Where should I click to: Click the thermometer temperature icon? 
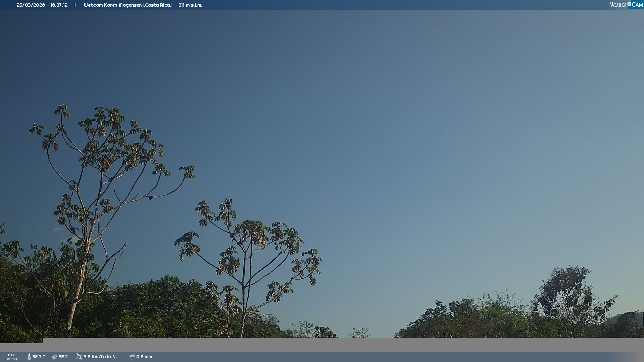click(29, 357)
